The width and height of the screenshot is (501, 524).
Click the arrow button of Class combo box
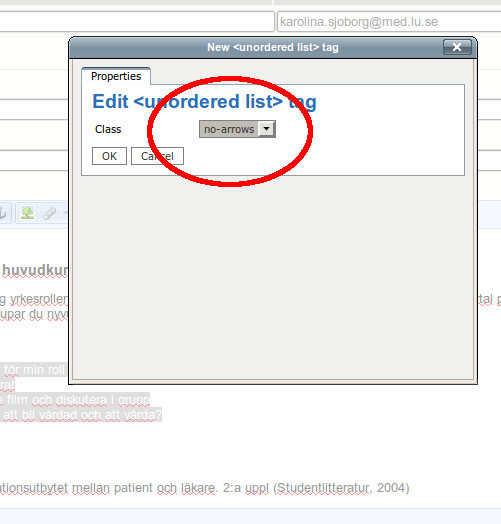266,129
